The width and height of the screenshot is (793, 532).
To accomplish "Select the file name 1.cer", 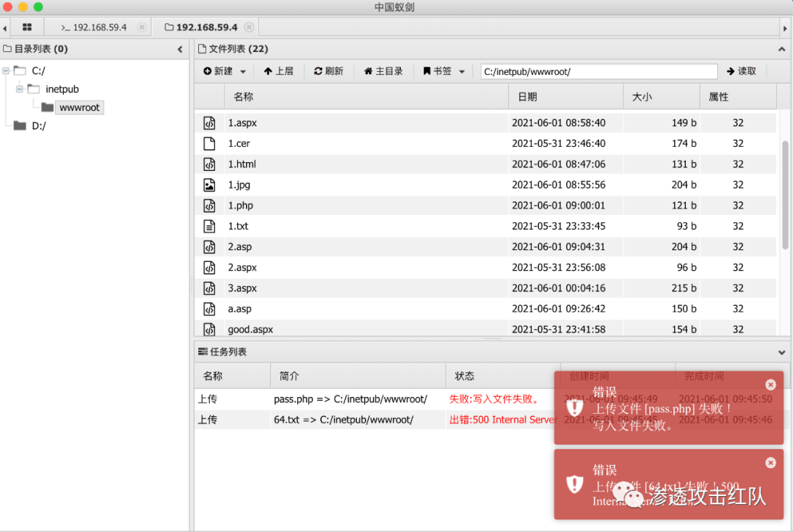I will (239, 144).
